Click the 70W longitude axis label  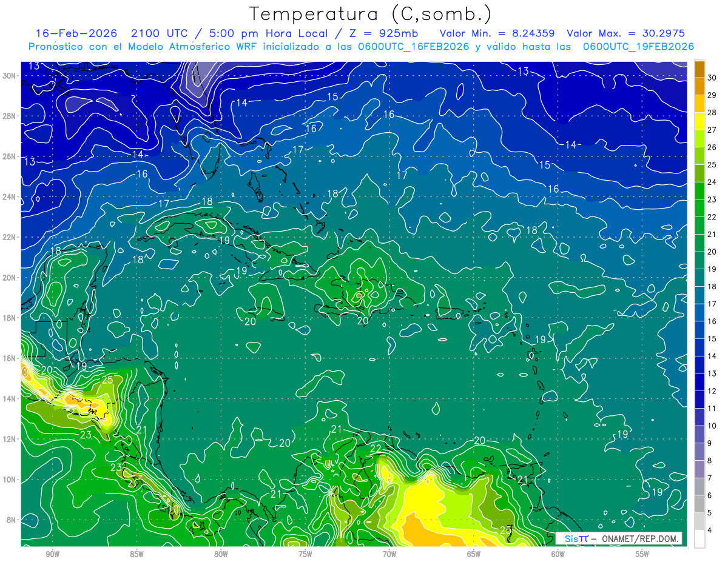tap(389, 554)
